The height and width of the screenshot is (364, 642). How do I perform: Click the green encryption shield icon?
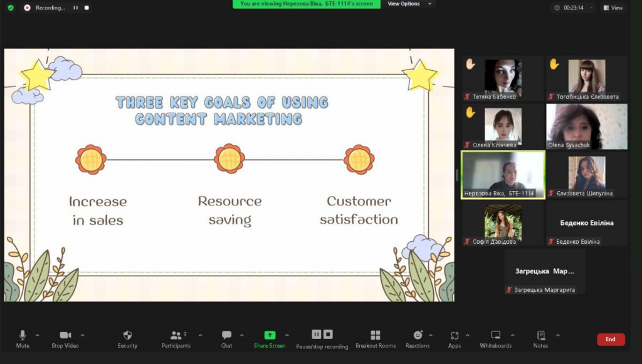coord(11,8)
